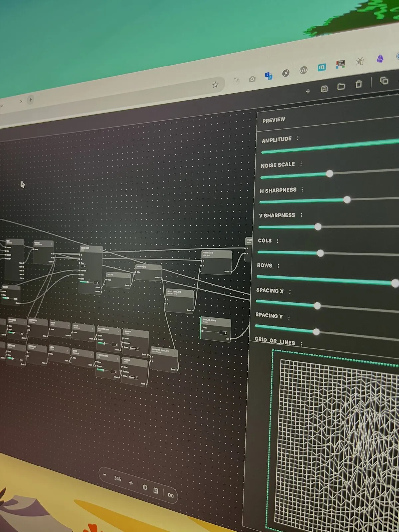Select the Displace Y node

tap(217, 262)
